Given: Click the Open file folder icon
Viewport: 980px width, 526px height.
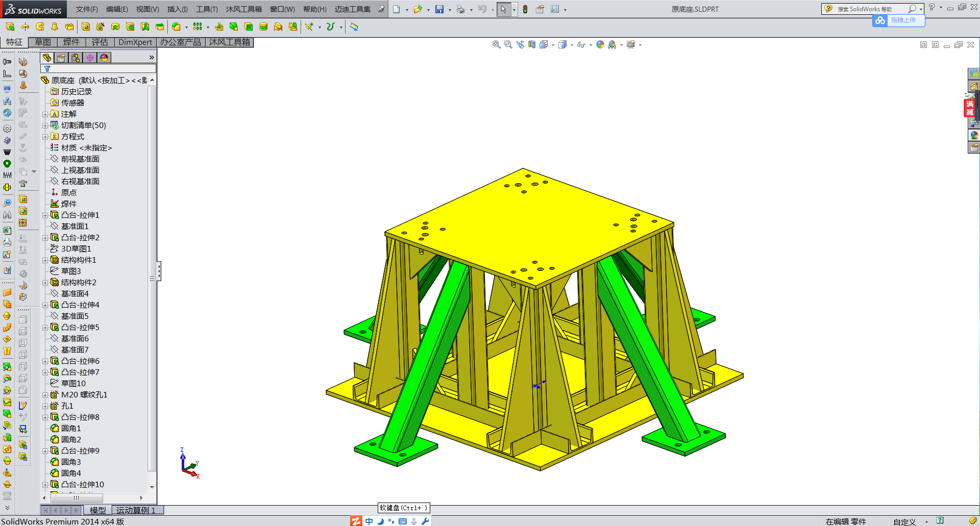Looking at the screenshot, I should pos(418,9).
